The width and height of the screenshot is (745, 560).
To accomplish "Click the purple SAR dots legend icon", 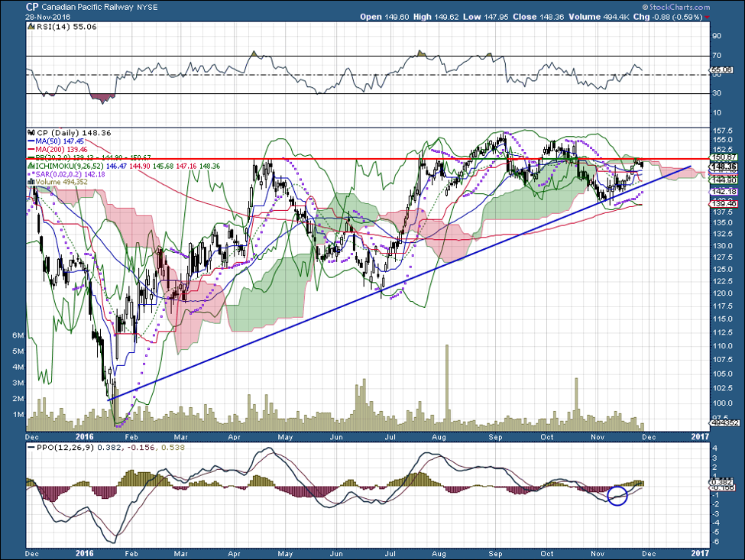I will [31, 174].
